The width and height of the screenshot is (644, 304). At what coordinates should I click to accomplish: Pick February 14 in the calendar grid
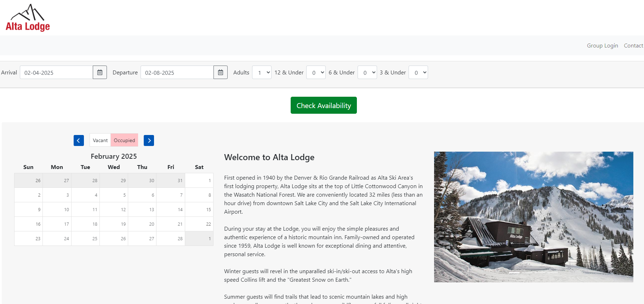coord(171,210)
